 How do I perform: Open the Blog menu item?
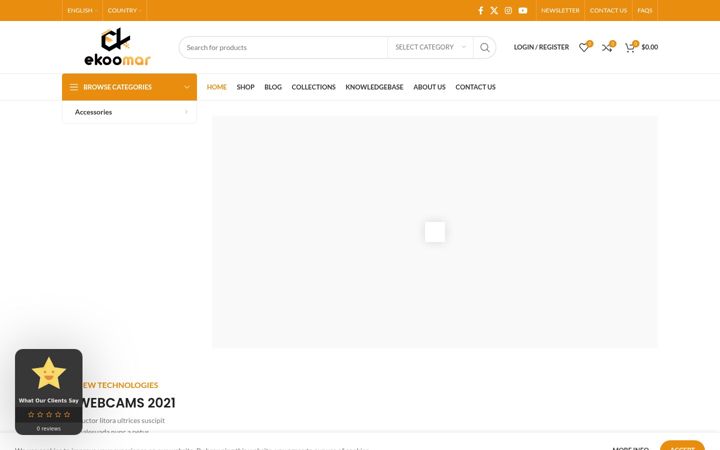pyautogui.click(x=273, y=87)
